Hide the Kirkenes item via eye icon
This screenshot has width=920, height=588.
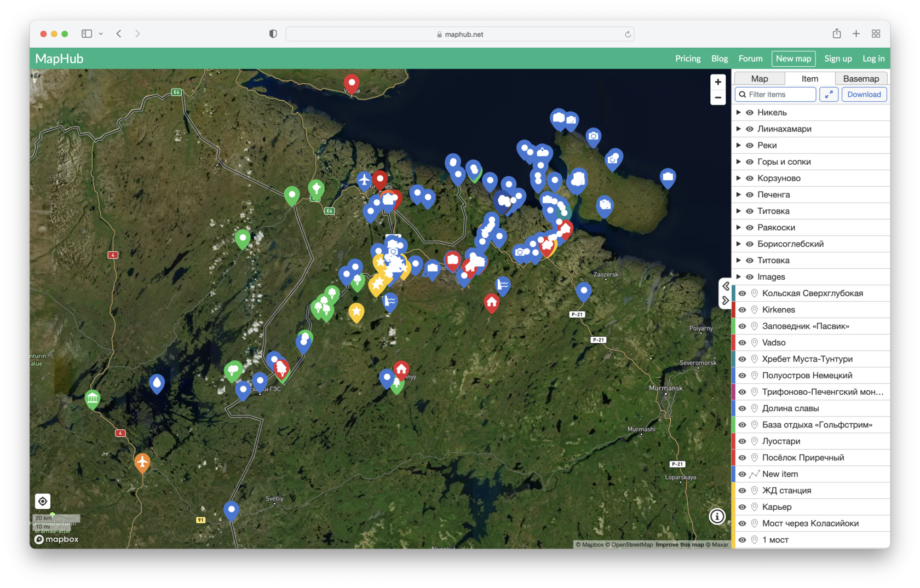click(x=742, y=309)
